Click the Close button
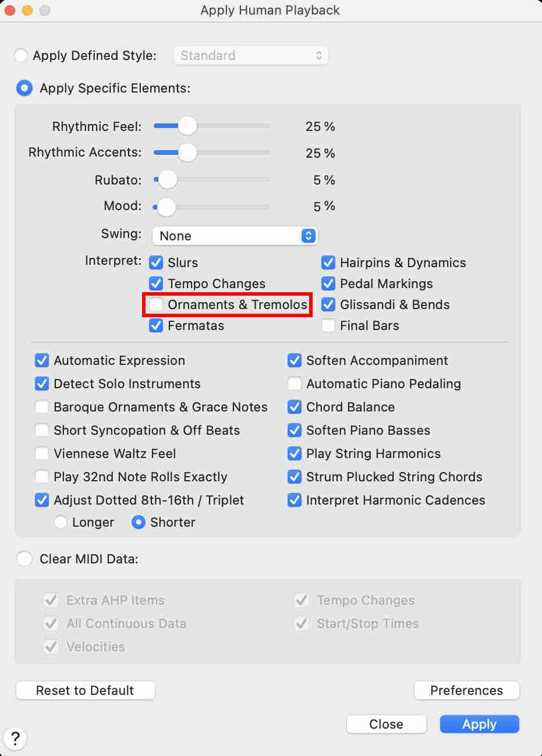 click(x=386, y=724)
